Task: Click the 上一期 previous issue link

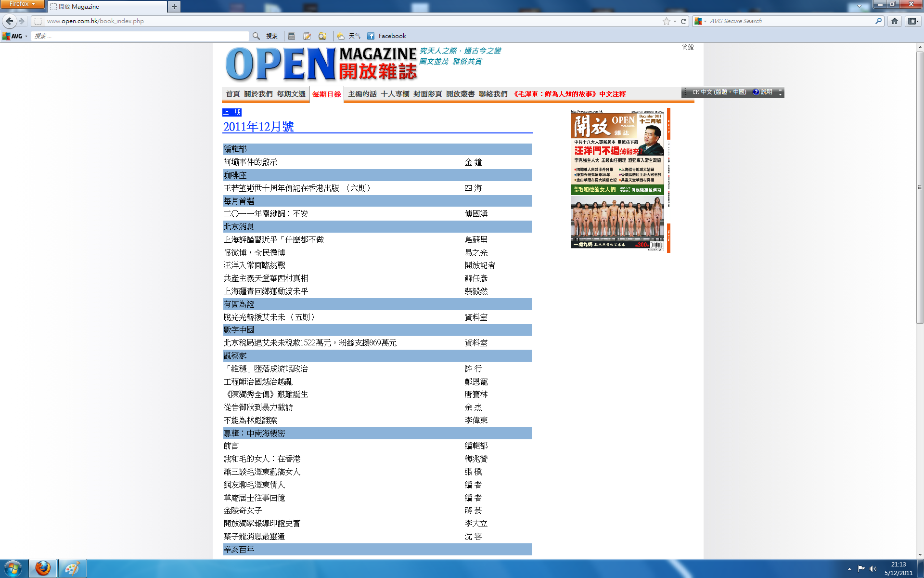Action: (232, 112)
